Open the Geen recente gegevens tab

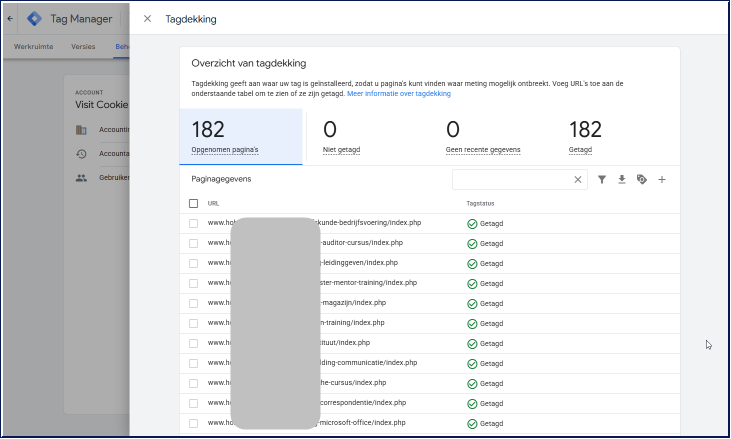click(483, 137)
